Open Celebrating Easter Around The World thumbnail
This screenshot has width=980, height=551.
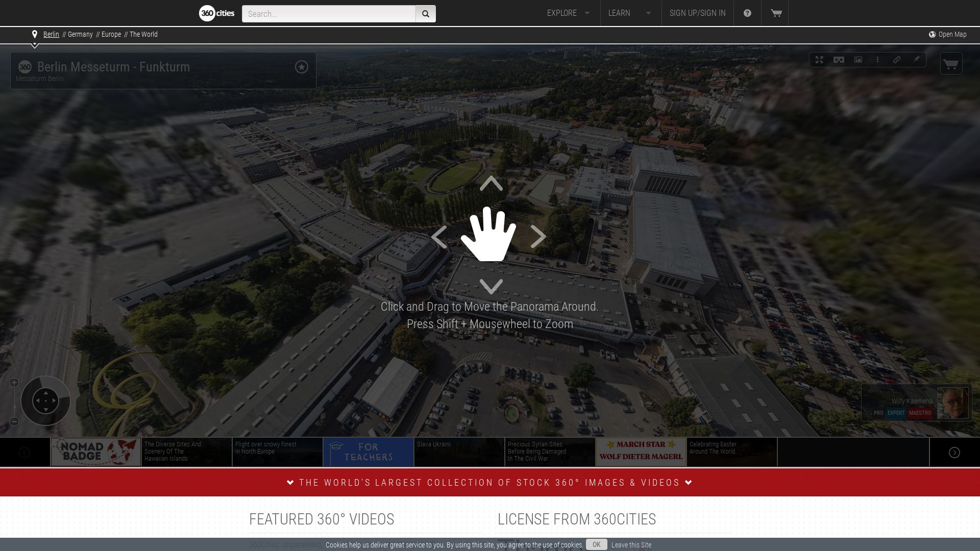click(x=732, y=452)
